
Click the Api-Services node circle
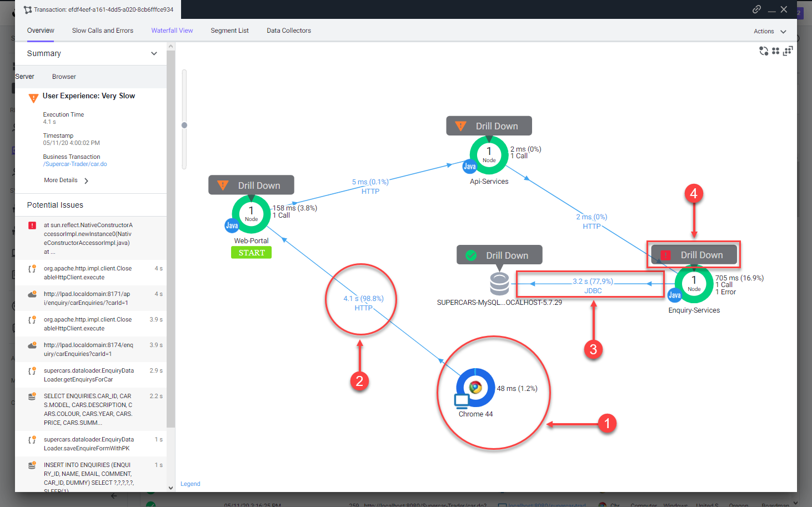(489, 155)
